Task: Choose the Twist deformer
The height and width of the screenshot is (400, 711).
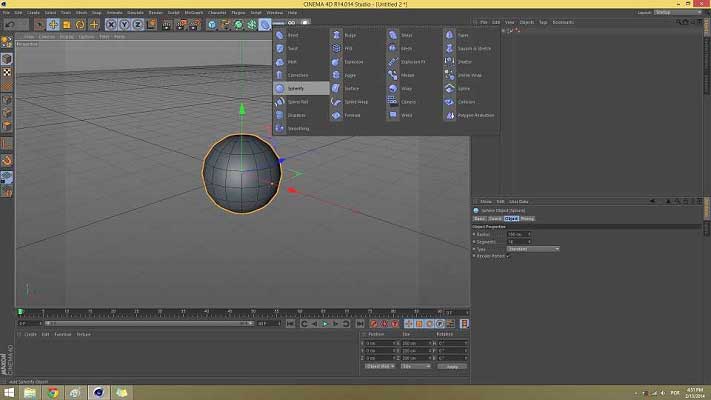Action: click(x=293, y=48)
